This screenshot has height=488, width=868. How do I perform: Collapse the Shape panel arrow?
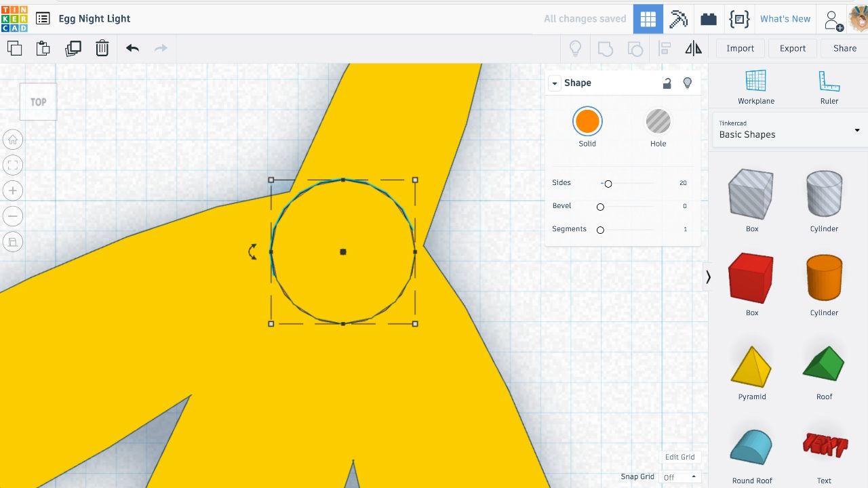click(x=555, y=83)
